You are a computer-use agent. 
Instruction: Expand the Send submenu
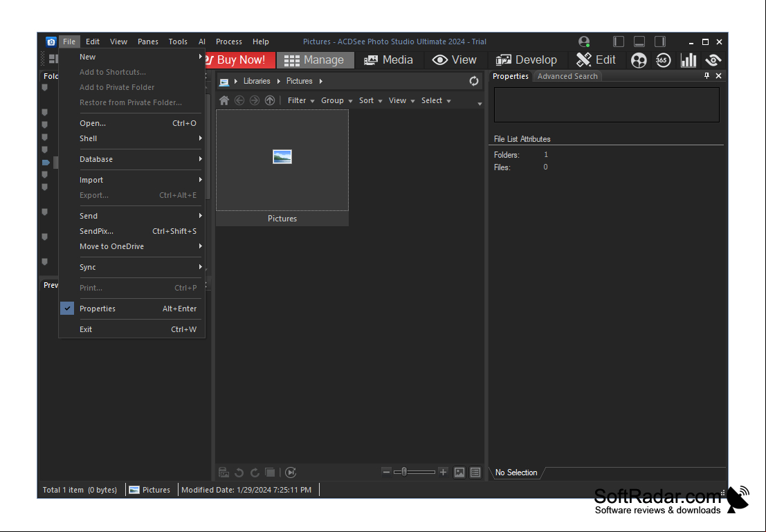click(x=131, y=216)
